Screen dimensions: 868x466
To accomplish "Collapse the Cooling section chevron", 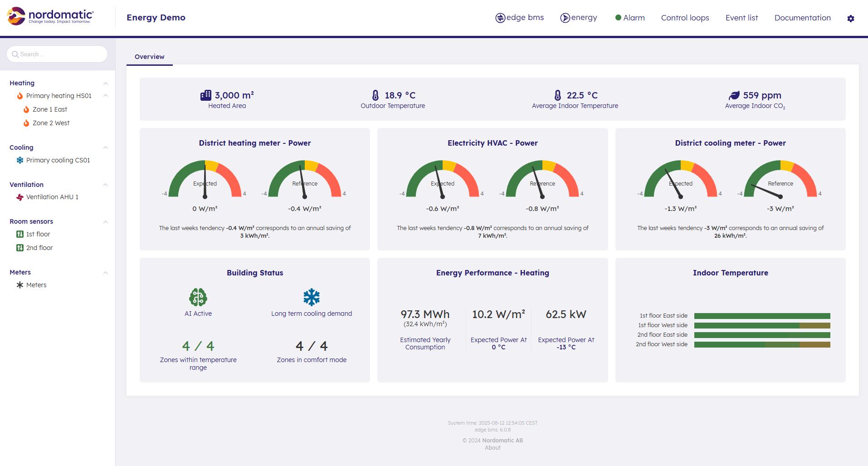I will click(x=106, y=148).
